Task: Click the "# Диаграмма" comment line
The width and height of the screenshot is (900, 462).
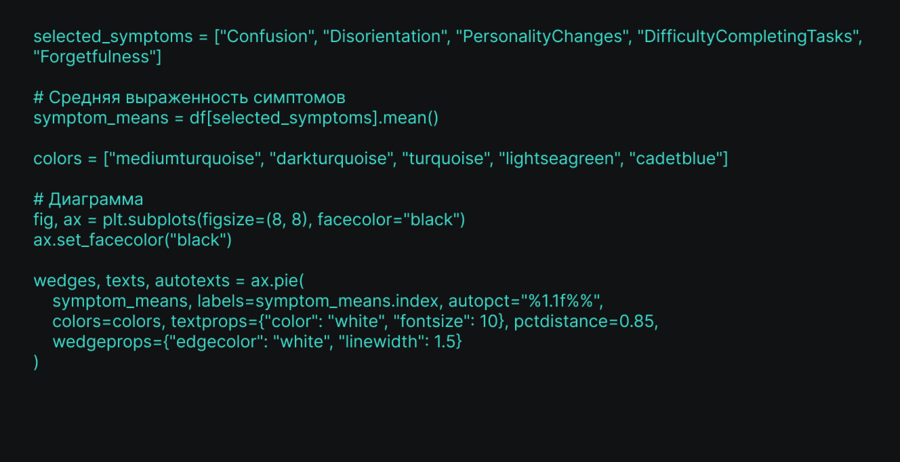Action: click(x=88, y=199)
